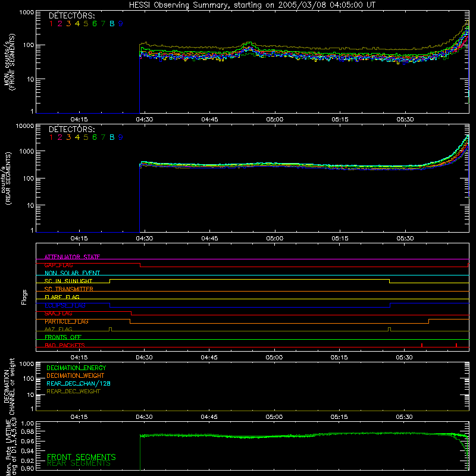Click the REAR_DEC_CHAN/128 legend entry
Image resolution: width=476 pixels, height=476 pixels.
pos(79,383)
